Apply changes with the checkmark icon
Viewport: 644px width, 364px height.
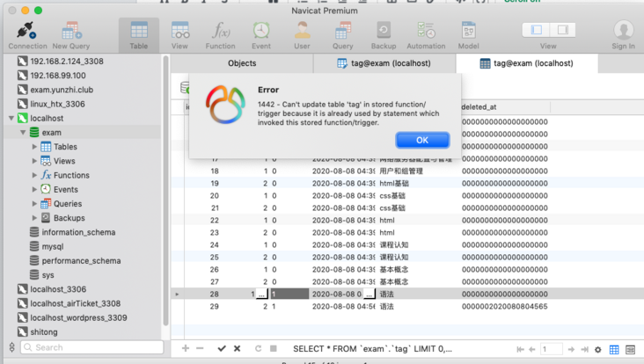[222, 348]
